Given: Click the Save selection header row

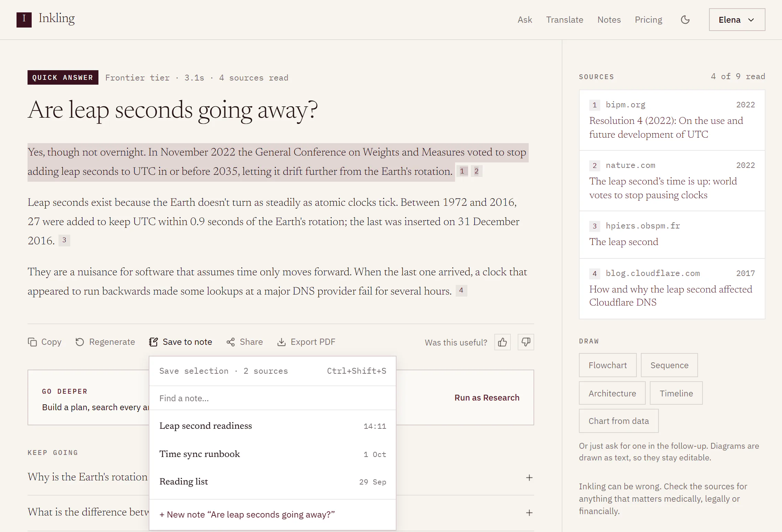Looking at the screenshot, I should pos(273,371).
